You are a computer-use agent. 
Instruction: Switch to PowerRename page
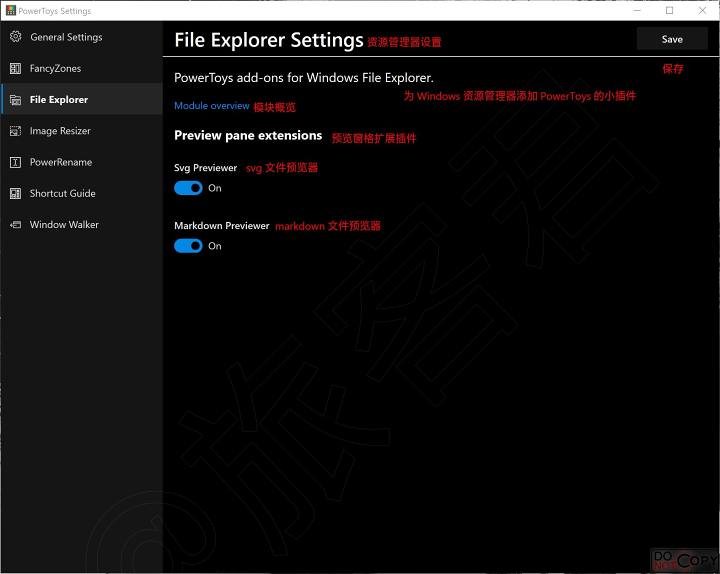click(82, 162)
